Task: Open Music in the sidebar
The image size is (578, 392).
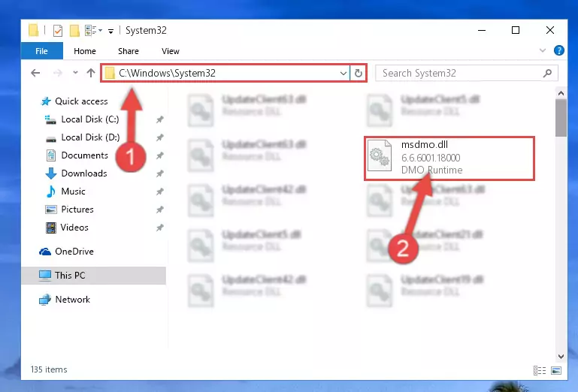Action: [65, 191]
